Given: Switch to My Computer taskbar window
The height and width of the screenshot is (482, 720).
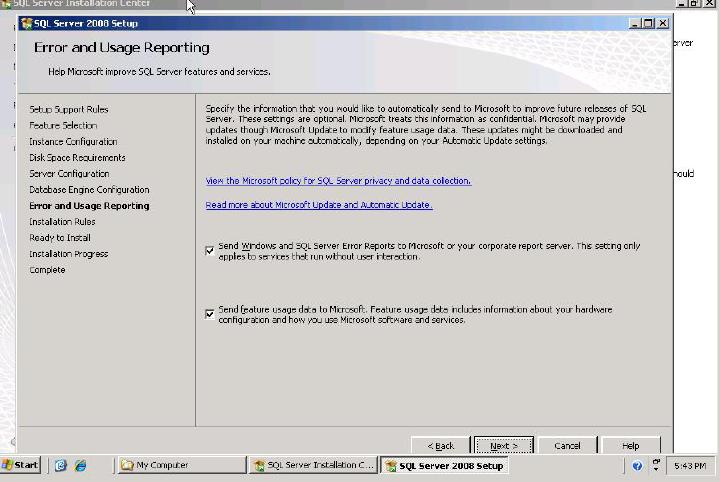Looking at the screenshot, I should click(182, 465).
